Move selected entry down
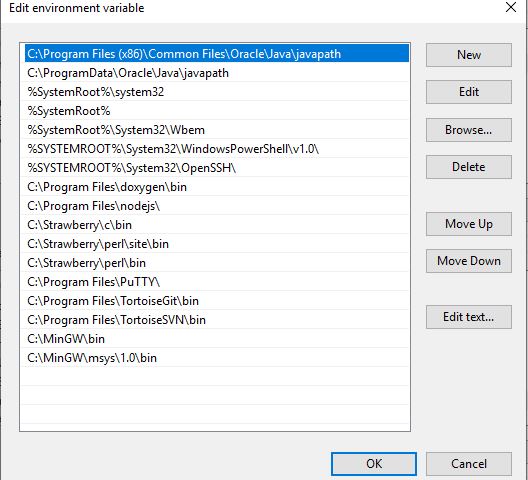Image resolution: width=528 pixels, height=480 pixels. click(469, 261)
